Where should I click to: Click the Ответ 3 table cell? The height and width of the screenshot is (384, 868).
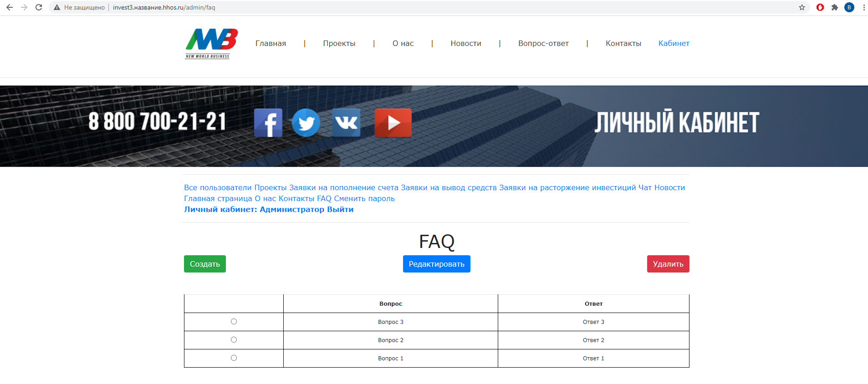click(593, 322)
